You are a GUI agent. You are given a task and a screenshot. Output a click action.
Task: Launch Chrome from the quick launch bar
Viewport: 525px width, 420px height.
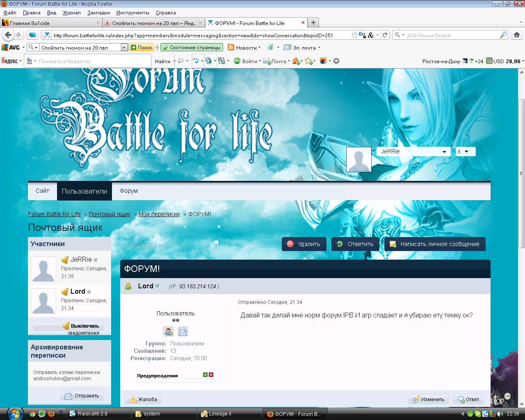(32, 414)
